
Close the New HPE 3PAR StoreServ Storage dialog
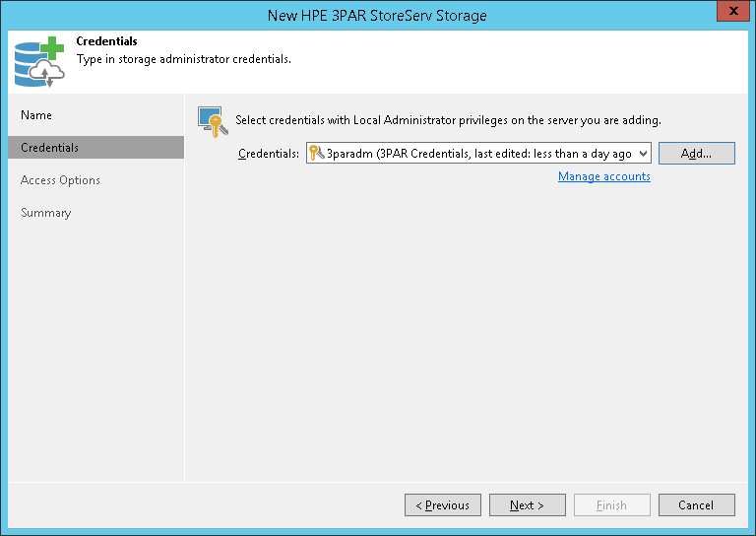729,14
